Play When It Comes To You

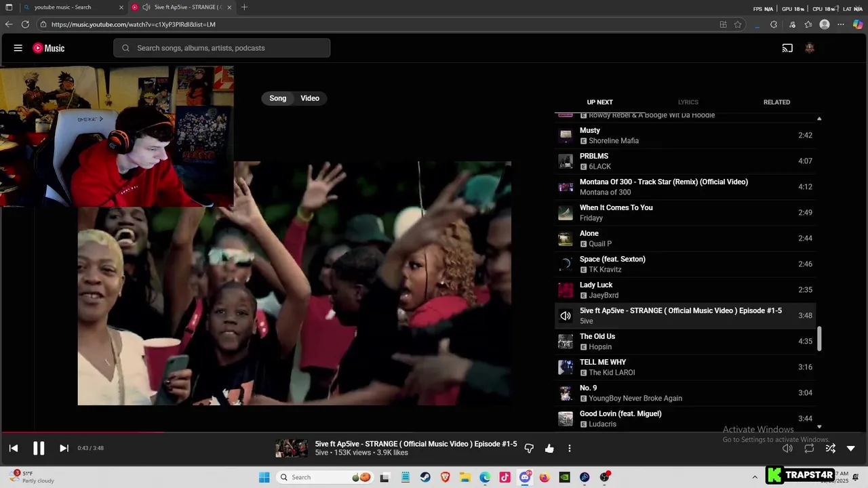click(685, 213)
